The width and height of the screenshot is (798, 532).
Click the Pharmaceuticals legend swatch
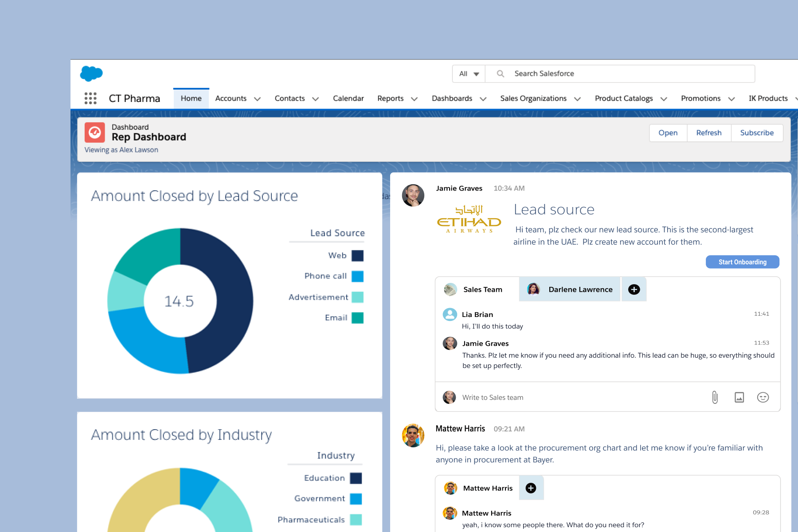tap(356, 520)
